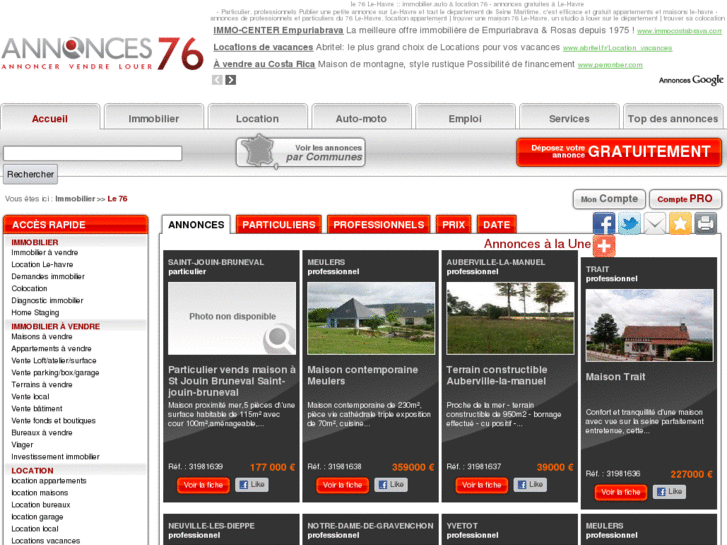Share the page on Twitter
Screen dimensions: 727x545
[629, 224]
